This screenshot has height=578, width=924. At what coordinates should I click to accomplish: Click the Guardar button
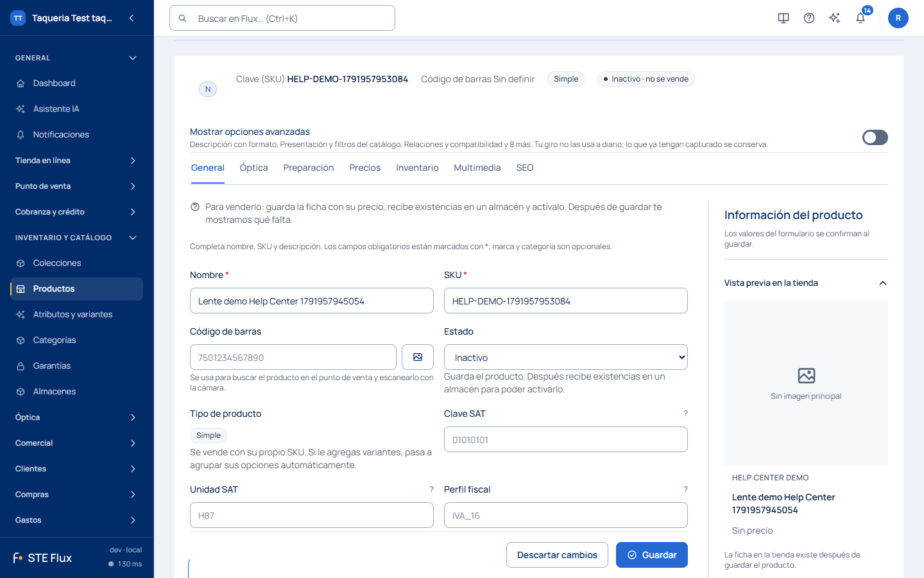coord(652,555)
